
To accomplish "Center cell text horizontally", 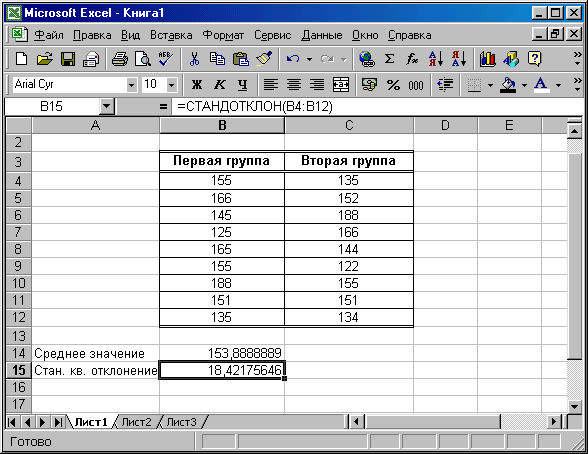I will coord(294,85).
